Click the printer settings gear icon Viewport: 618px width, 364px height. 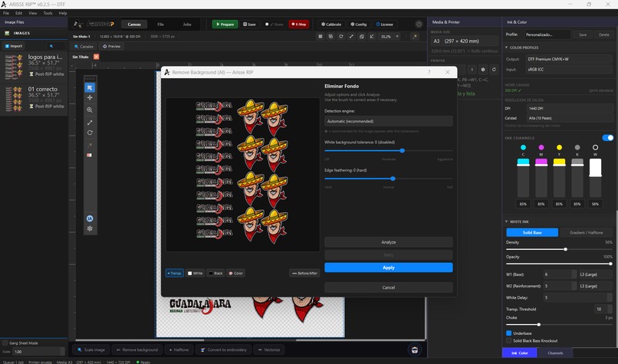point(483,69)
